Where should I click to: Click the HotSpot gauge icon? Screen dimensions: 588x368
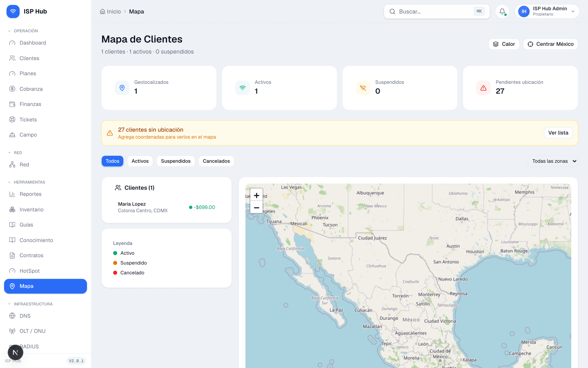[x=12, y=271]
